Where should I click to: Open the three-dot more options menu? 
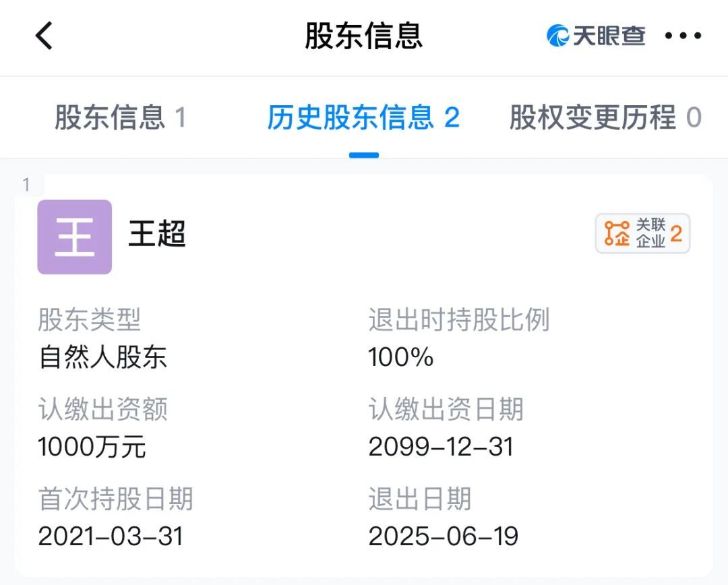[x=684, y=36]
